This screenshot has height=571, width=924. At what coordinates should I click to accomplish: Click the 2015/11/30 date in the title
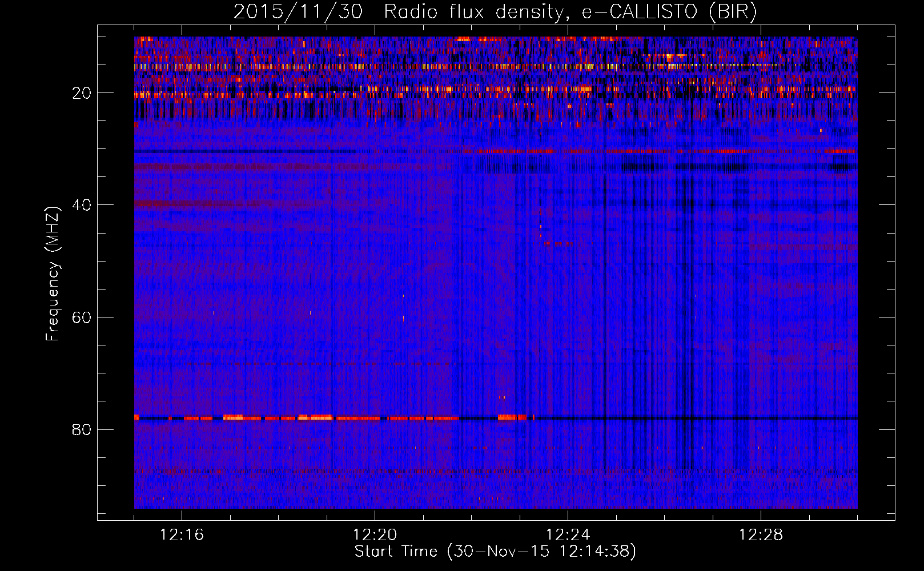[298, 12]
